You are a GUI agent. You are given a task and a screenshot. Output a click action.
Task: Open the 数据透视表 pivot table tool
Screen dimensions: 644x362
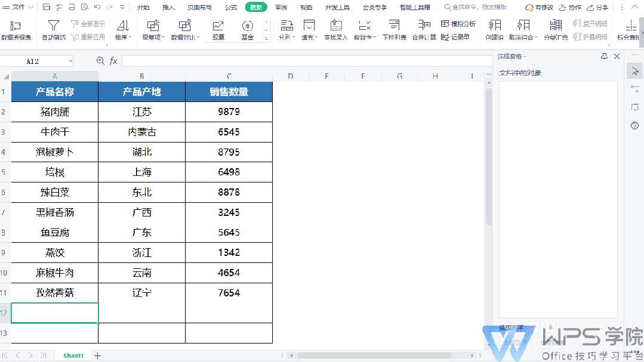tap(16, 30)
